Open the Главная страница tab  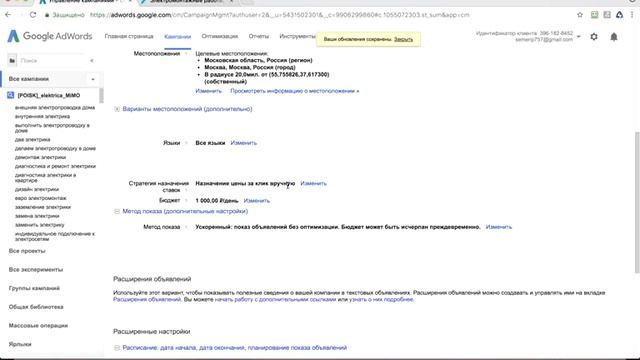(x=129, y=36)
